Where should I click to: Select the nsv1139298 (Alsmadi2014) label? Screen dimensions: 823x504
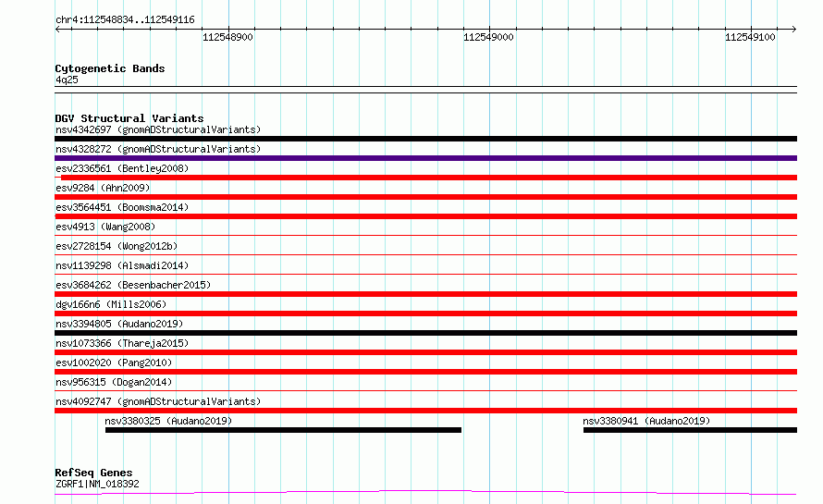tap(122, 265)
